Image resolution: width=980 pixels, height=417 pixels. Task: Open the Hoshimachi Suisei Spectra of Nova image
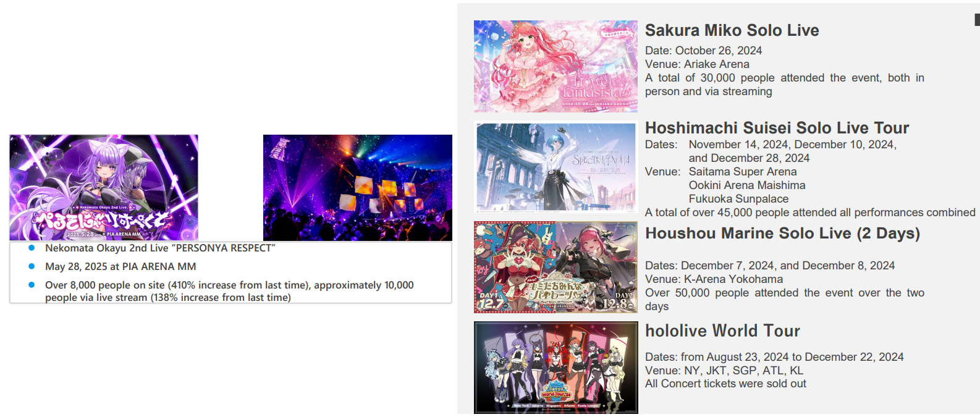(x=555, y=167)
